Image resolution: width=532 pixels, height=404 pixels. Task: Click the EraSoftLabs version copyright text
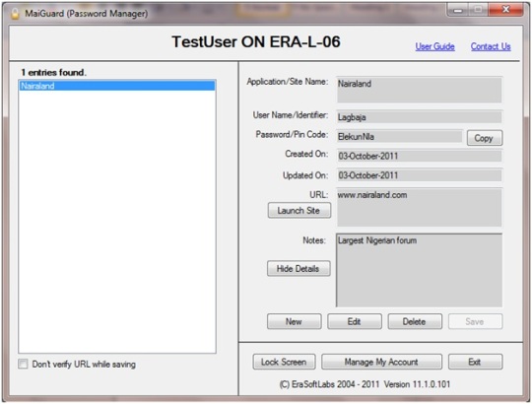pyautogui.click(x=366, y=384)
